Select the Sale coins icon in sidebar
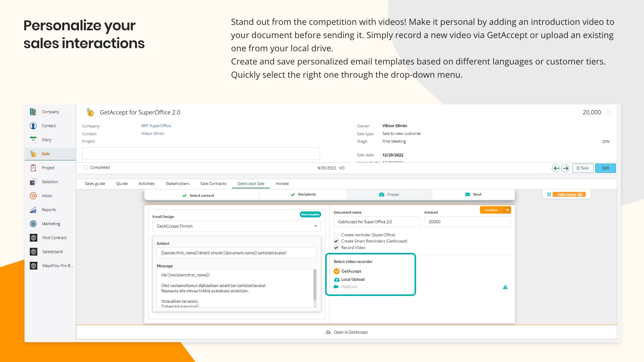 [33, 154]
